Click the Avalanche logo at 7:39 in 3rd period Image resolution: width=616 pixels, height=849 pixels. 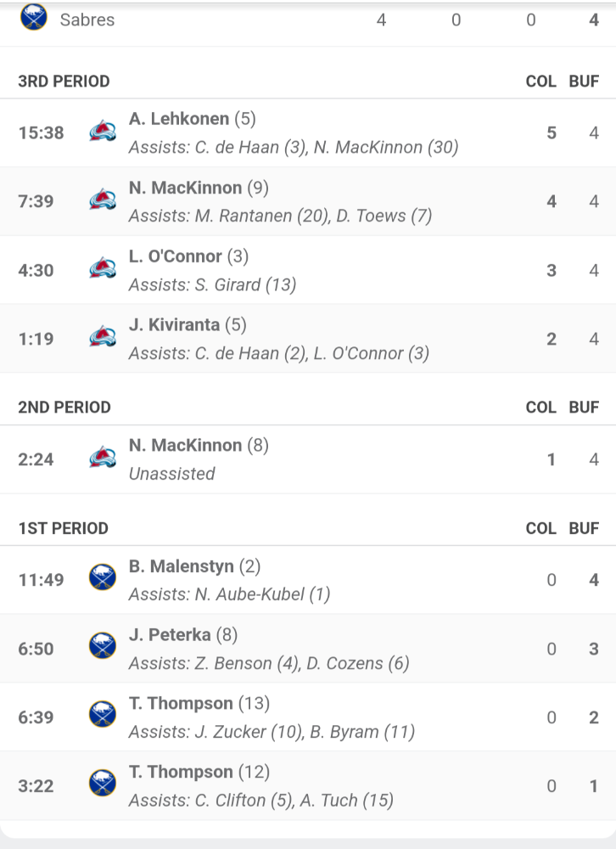[x=103, y=201]
